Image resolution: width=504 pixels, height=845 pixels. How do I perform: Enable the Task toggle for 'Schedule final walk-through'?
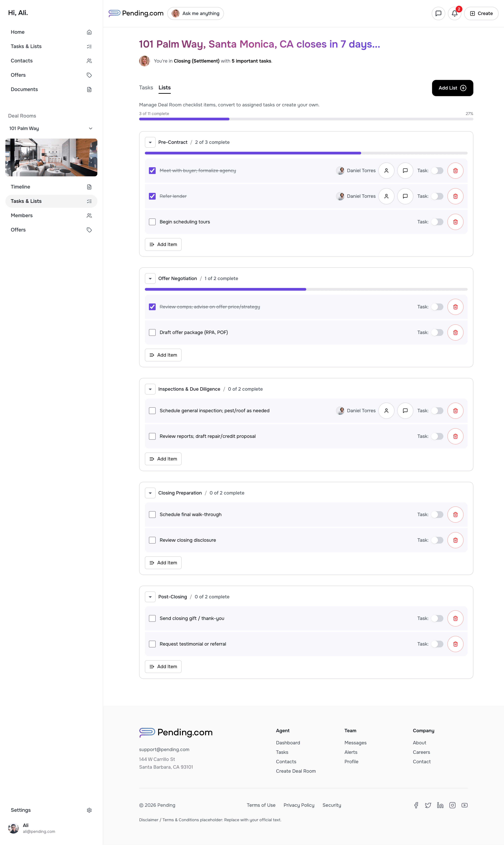[x=437, y=514]
